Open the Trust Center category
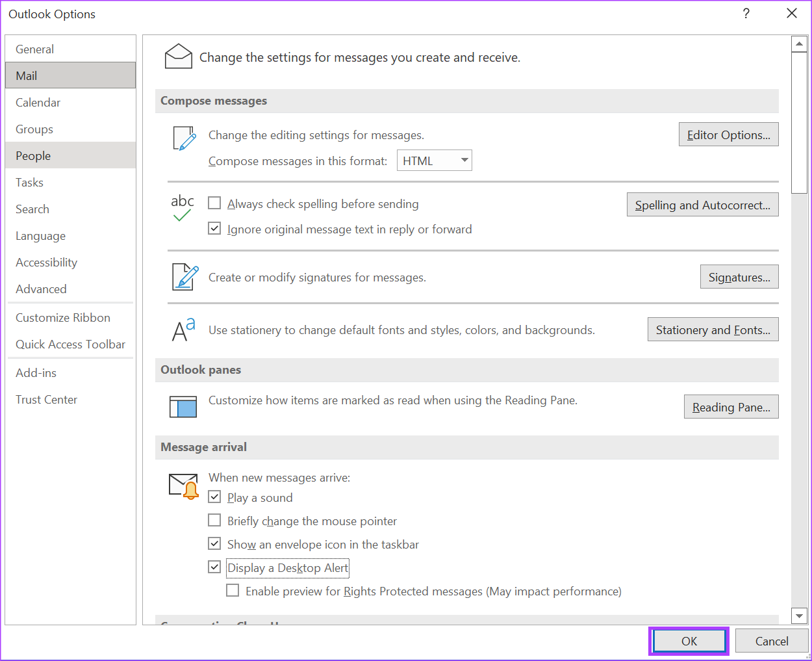 coord(70,399)
